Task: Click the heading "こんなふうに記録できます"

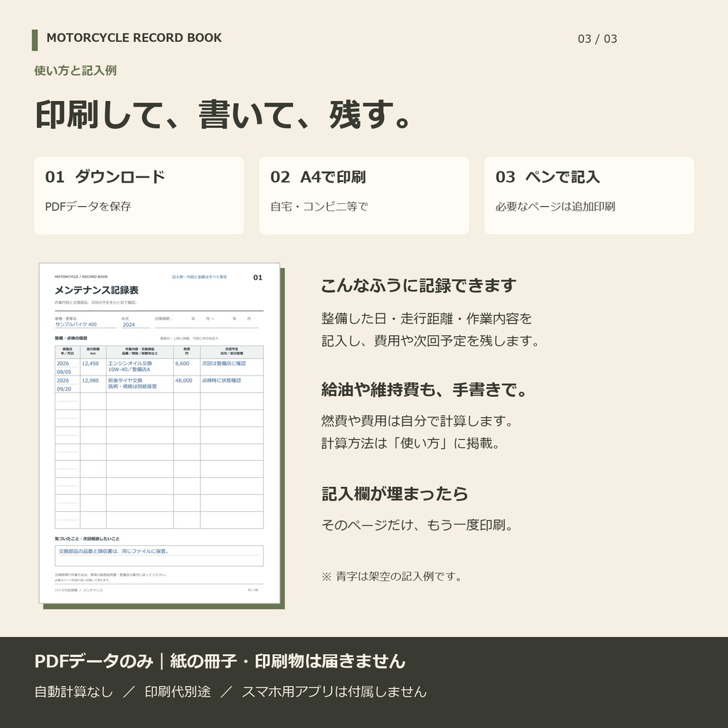Action: coord(418,286)
